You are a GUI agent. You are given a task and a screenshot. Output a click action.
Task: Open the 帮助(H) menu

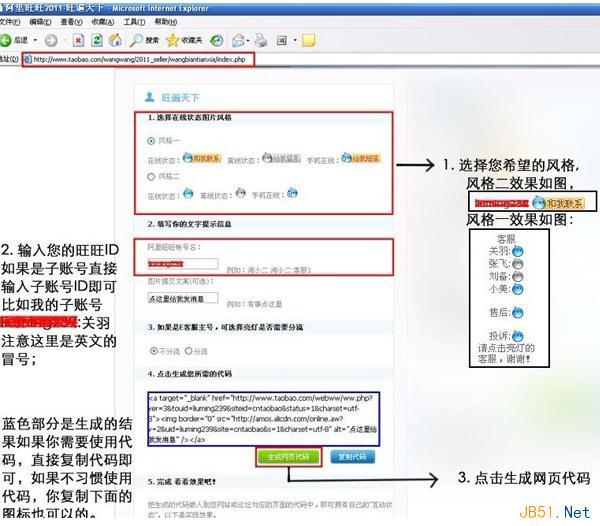[166, 22]
